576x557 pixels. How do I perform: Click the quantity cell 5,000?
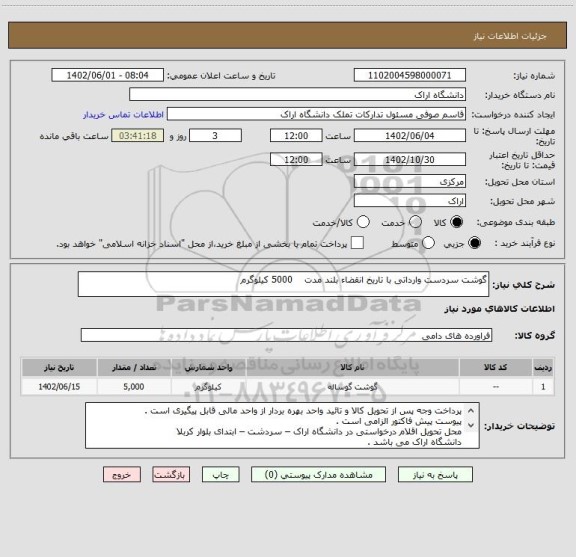pyautogui.click(x=134, y=387)
